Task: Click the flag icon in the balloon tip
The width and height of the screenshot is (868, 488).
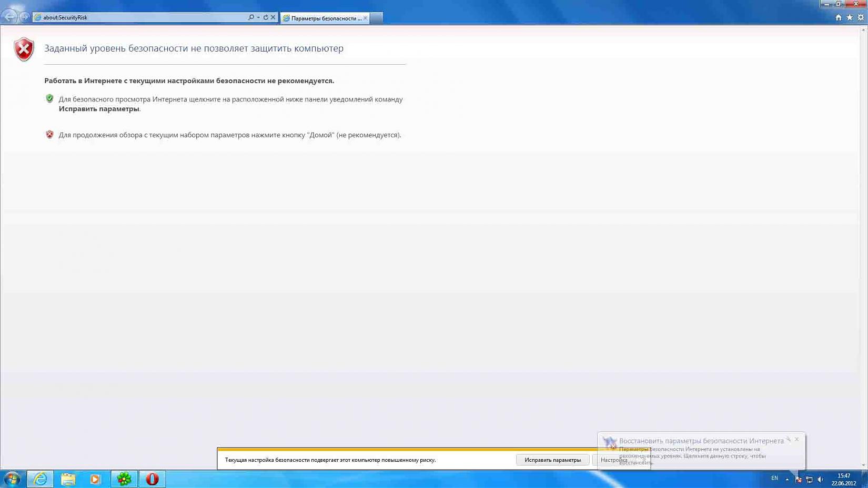Action: coord(610,443)
